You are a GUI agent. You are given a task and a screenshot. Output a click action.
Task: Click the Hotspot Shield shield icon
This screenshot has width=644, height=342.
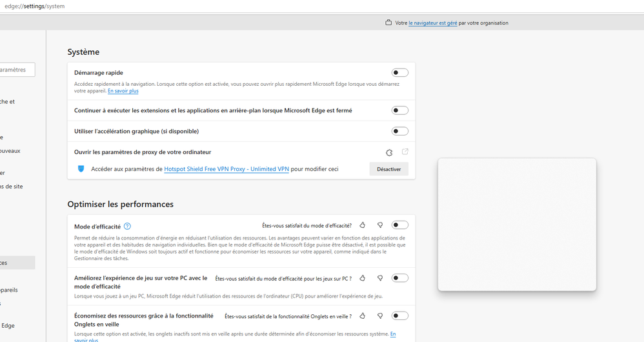81,169
